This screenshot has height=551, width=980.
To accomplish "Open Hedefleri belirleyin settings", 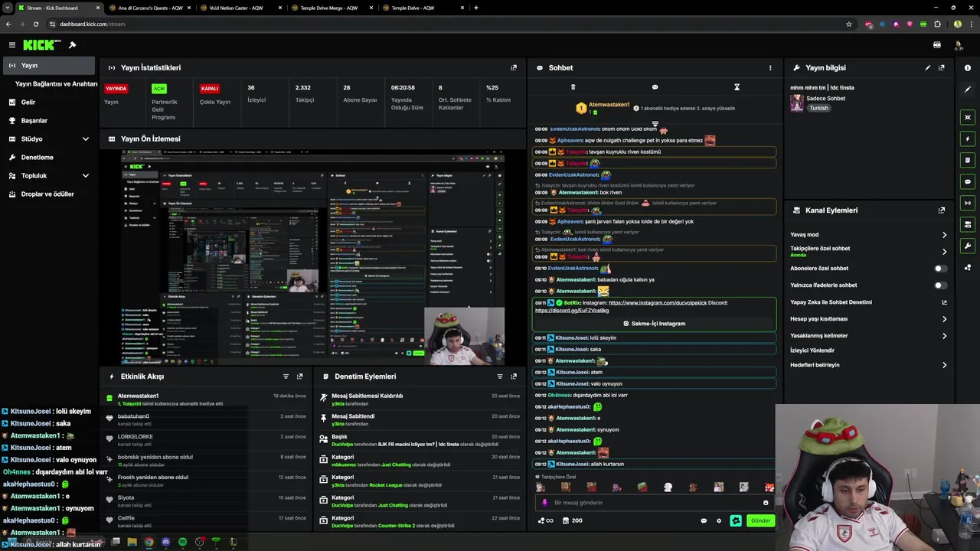I will tap(944, 365).
